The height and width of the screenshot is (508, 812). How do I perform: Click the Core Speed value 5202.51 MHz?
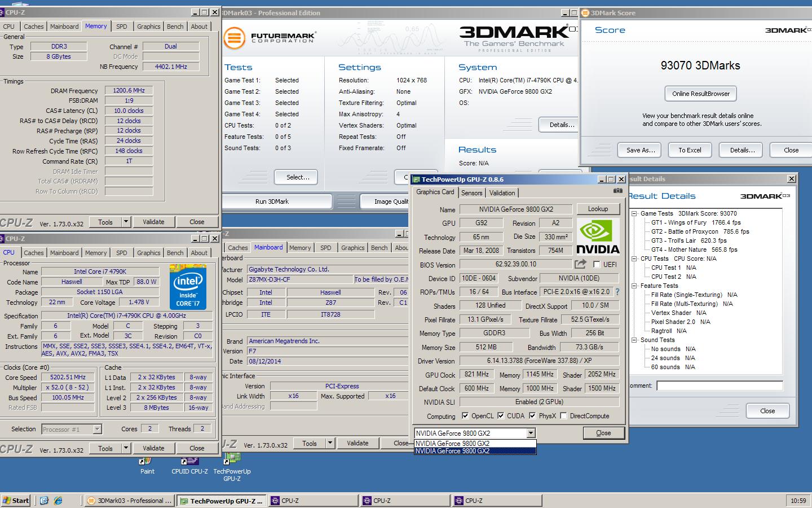point(68,377)
